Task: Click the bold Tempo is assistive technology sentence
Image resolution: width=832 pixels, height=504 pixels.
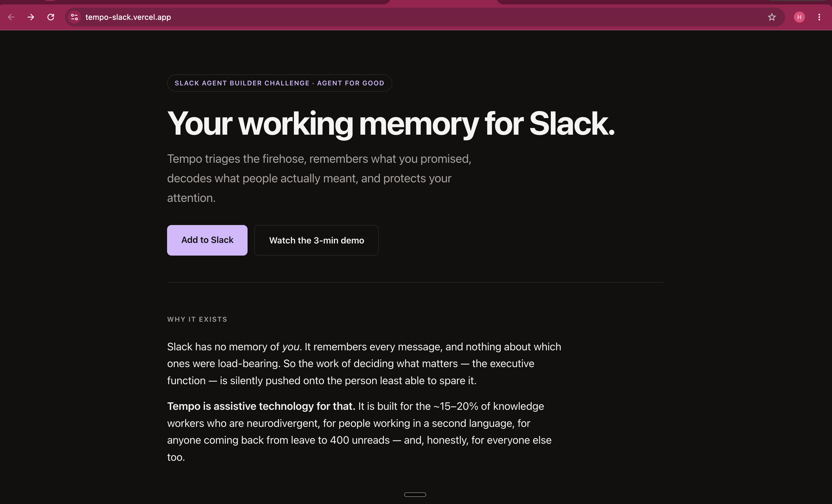Action: (x=261, y=406)
